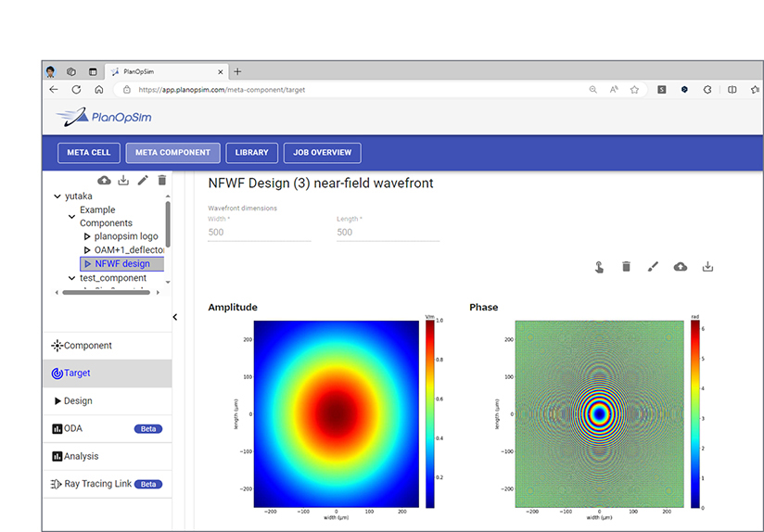Click the split screen icon in browser toolbar
764x532 pixels.
(732, 90)
